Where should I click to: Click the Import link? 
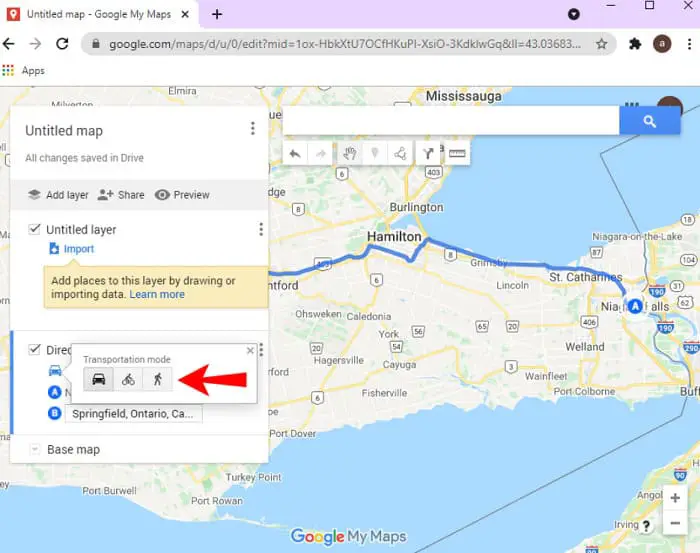71,249
